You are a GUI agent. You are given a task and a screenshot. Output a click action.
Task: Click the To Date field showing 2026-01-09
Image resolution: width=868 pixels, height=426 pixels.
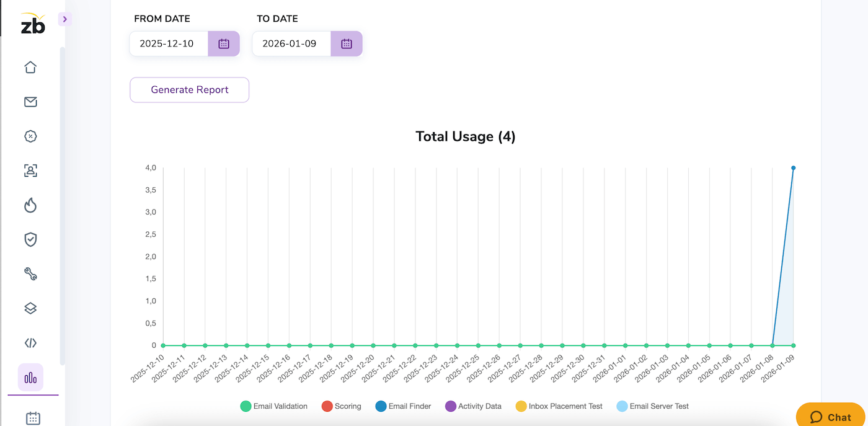(291, 43)
